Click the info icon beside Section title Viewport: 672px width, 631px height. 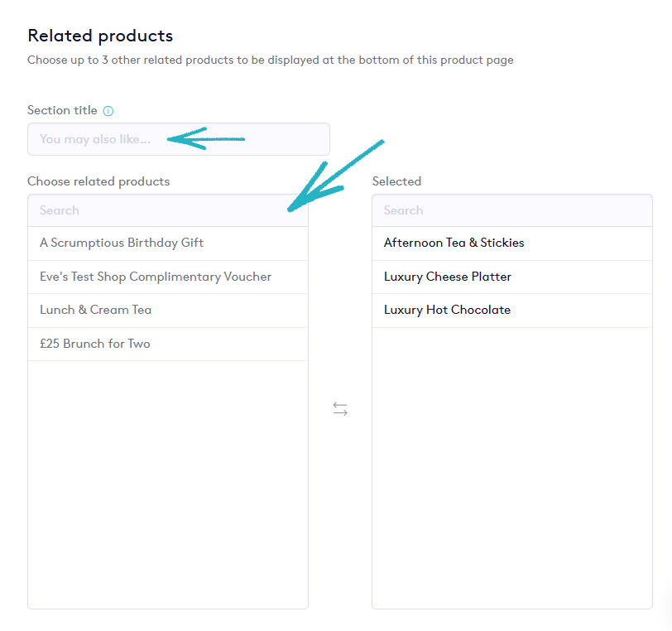coord(108,111)
